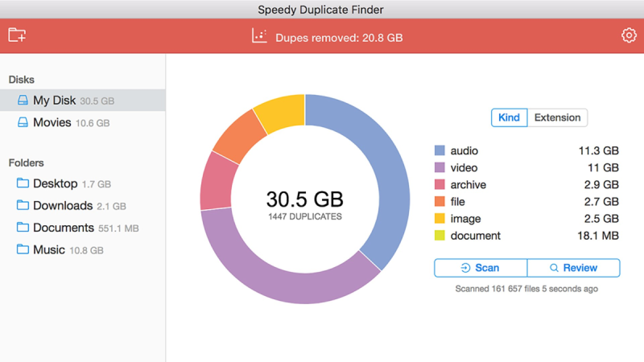Click the My Disk drive icon
Image resolution: width=644 pixels, height=362 pixels.
click(23, 100)
